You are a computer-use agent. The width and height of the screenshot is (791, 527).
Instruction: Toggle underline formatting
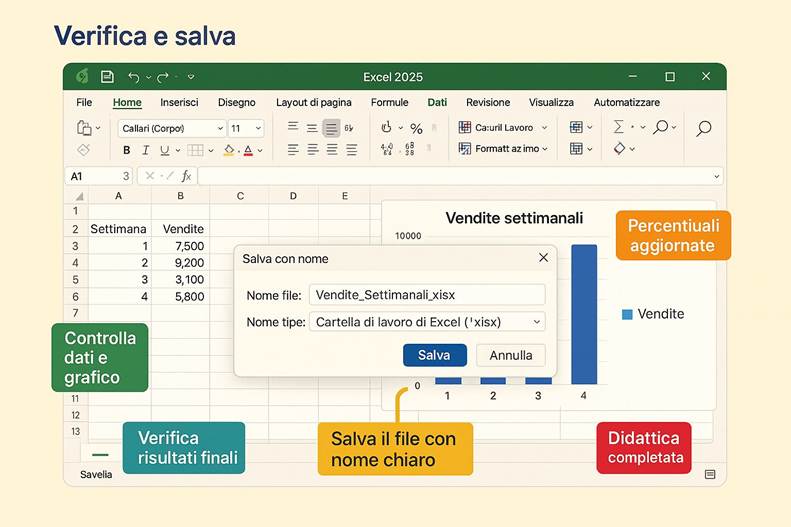[163, 150]
